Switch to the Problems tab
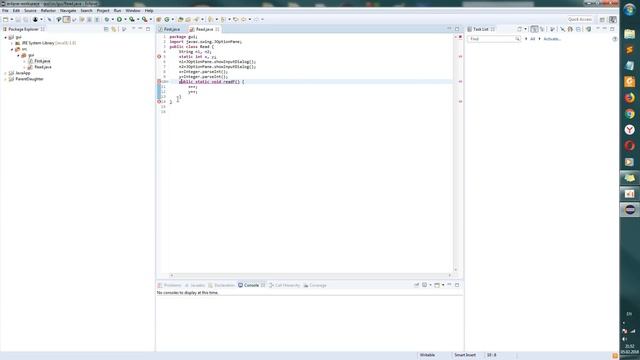 tap(169, 285)
